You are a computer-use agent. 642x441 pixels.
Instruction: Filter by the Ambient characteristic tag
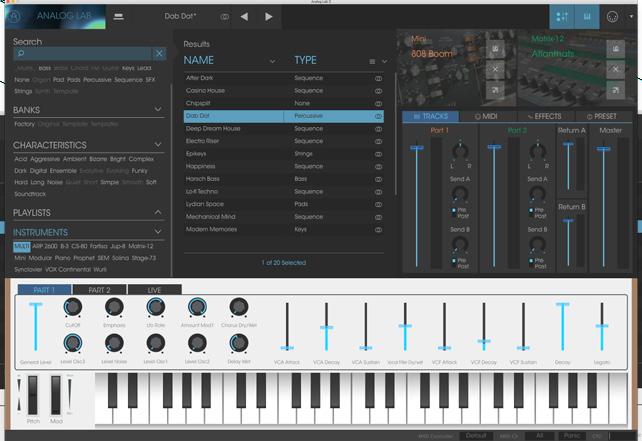point(75,159)
